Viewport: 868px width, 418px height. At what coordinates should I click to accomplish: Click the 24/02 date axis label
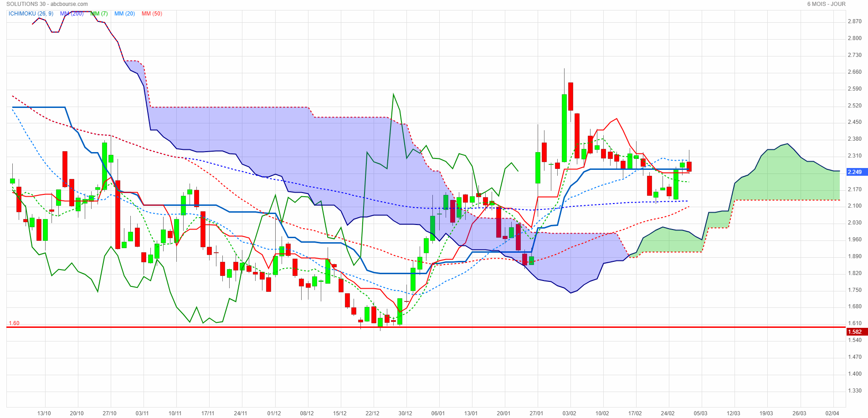coord(668,413)
